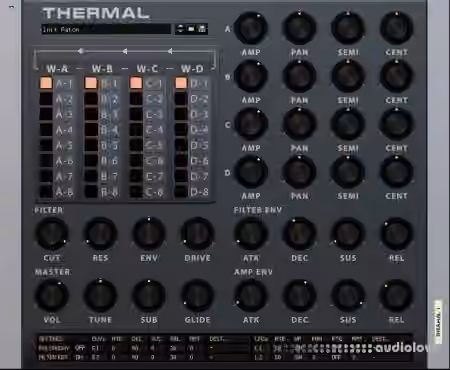Click oscillator D AMP knob
Screen dimensions: 450x370
coord(251,172)
